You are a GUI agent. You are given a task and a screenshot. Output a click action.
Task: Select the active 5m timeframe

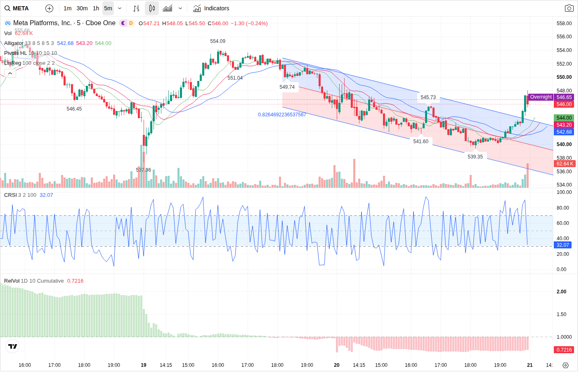pyautogui.click(x=108, y=8)
